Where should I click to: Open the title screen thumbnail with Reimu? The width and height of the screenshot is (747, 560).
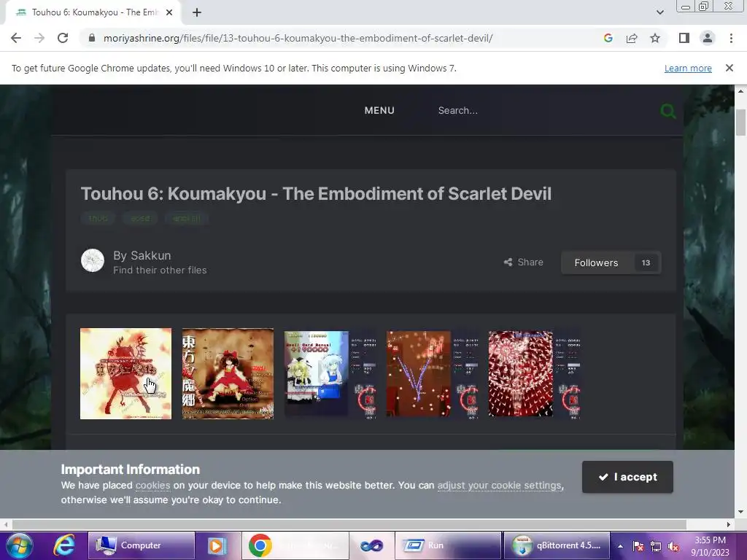(228, 374)
